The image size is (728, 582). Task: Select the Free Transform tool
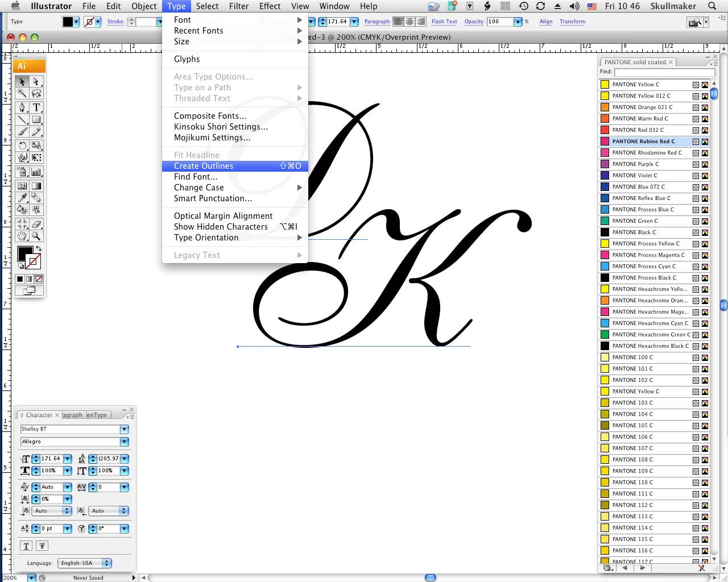click(x=36, y=157)
